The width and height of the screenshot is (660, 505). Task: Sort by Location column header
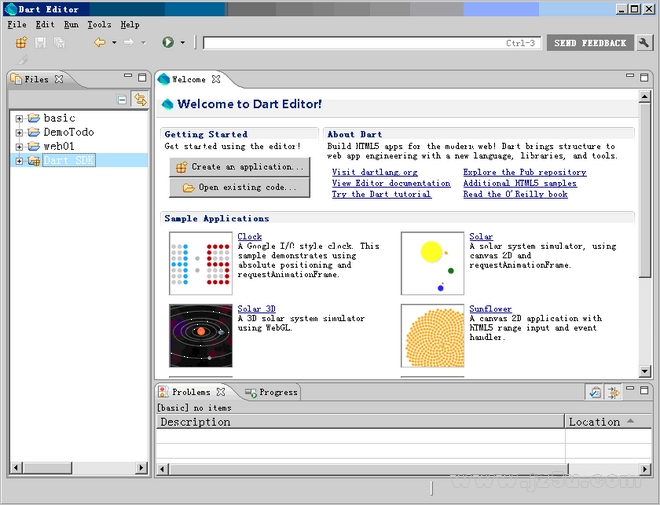608,422
